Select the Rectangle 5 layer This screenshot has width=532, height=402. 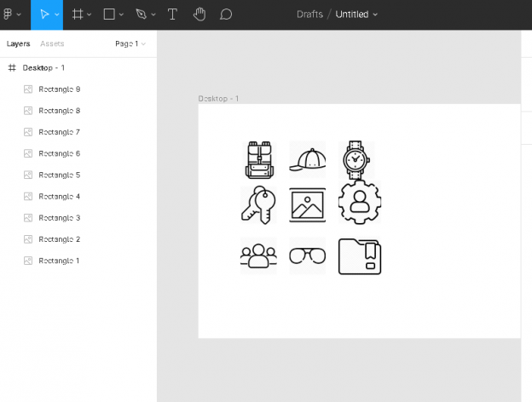click(59, 175)
